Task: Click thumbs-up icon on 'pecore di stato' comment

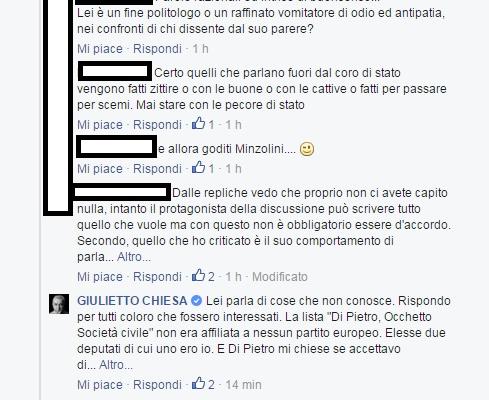Action: pos(198,123)
